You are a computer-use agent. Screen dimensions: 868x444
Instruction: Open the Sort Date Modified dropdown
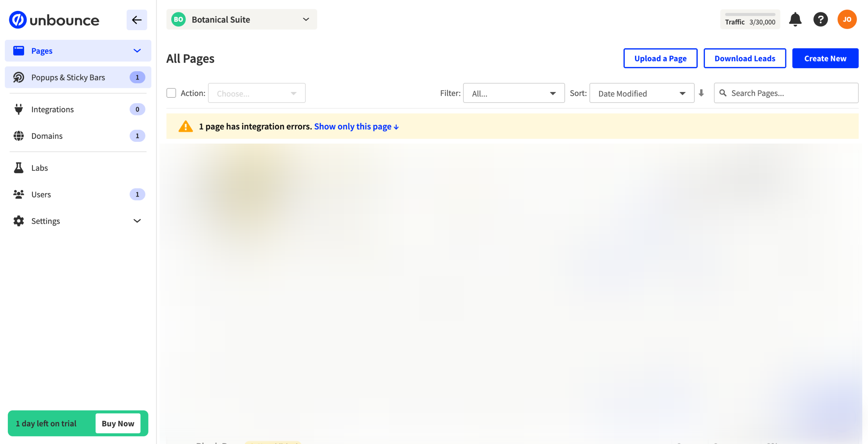[641, 93]
